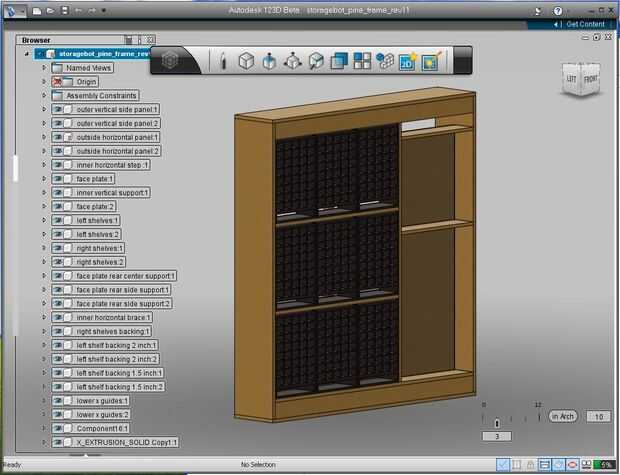This screenshot has height=475, width=620.
Task: Click the materials/render image icon
Action: [x=431, y=61]
